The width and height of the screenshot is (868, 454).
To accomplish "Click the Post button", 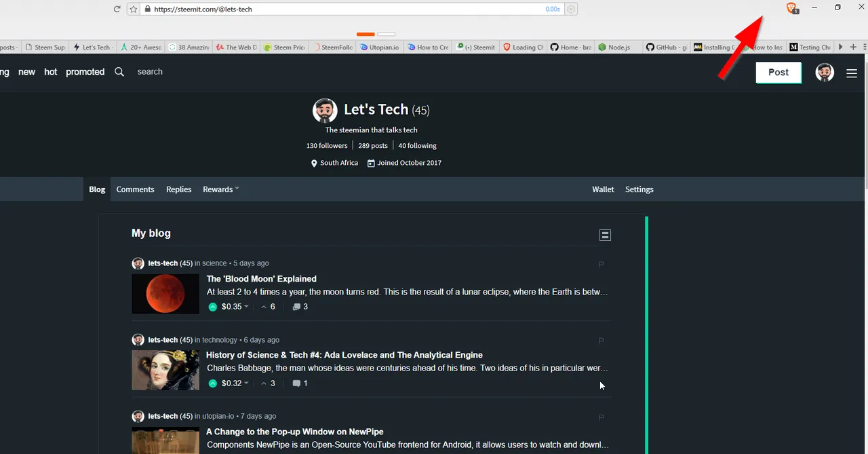I will (x=778, y=73).
